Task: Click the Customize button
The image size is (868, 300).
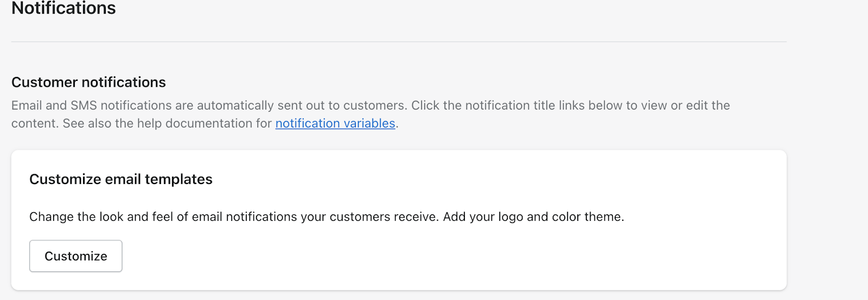Action: pyautogui.click(x=76, y=256)
